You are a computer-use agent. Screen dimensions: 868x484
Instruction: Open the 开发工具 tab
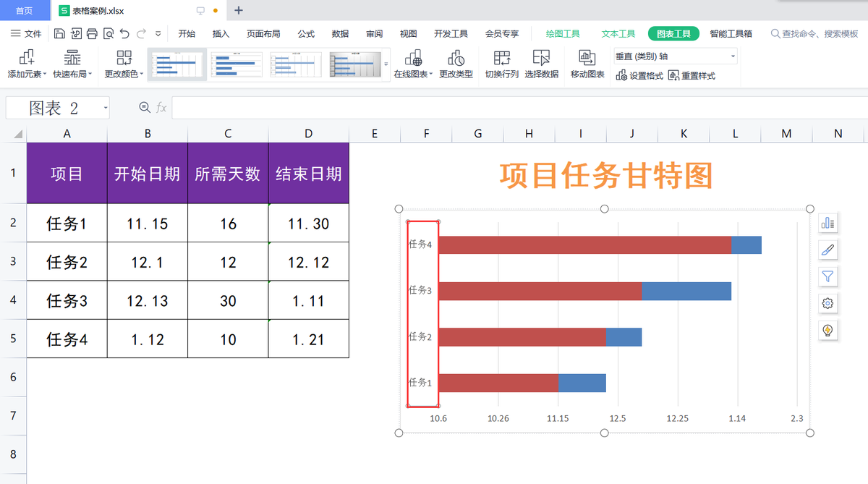point(451,33)
